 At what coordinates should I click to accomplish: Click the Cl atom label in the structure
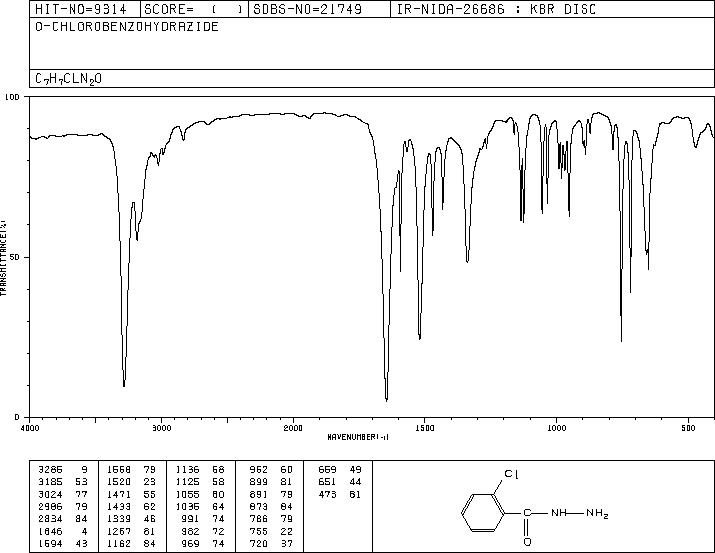point(512,475)
